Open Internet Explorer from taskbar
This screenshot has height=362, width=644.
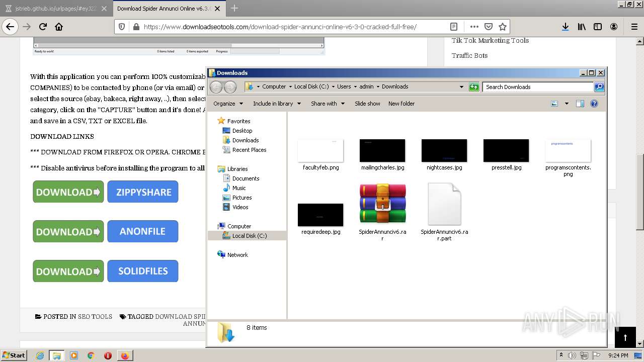click(x=40, y=355)
